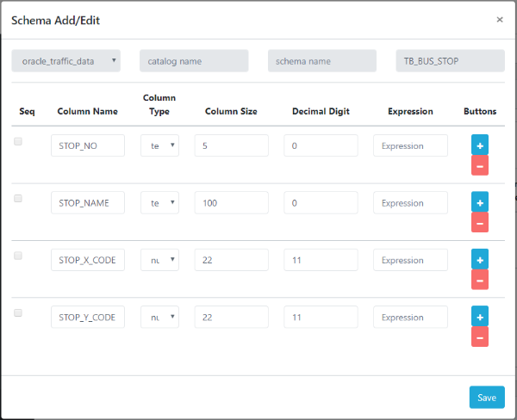517x420 pixels.
Task: Click the catalog name field
Action: (194, 60)
